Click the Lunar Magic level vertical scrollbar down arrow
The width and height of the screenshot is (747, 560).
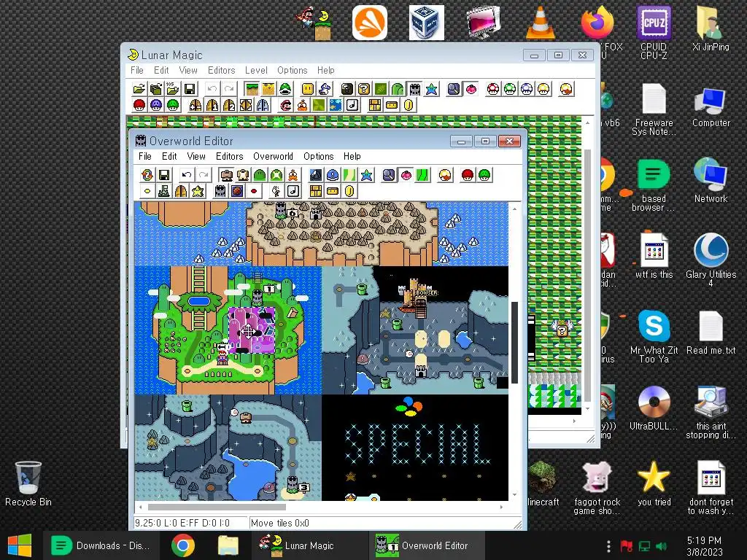tap(587, 408)
